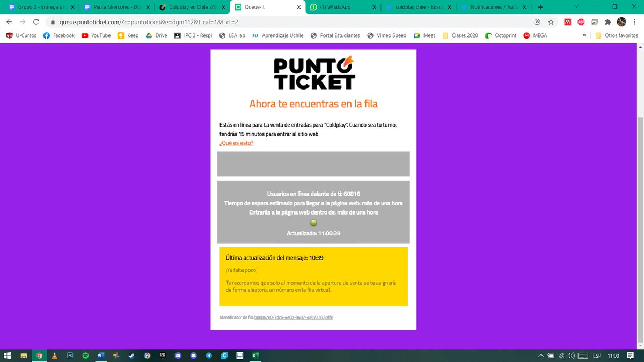Click the PuntoTicket logo
This screenshot has width=644, height=362.
click(313, 73)
